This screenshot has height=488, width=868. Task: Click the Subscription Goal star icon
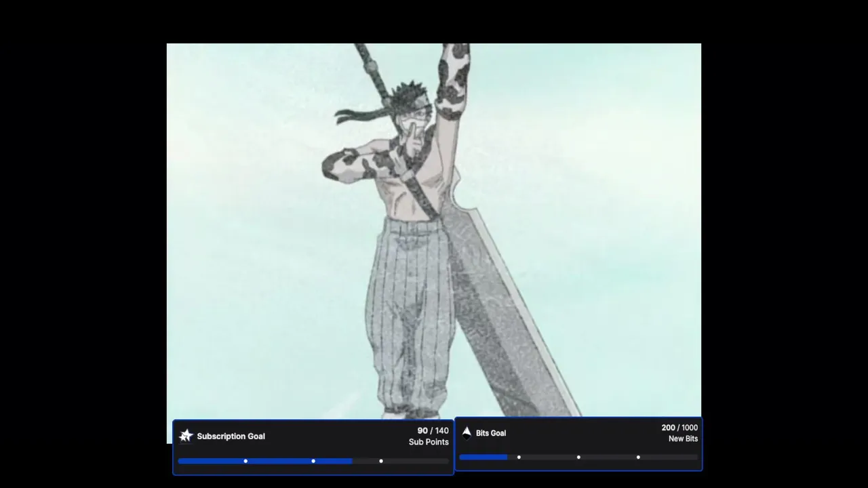186,436
